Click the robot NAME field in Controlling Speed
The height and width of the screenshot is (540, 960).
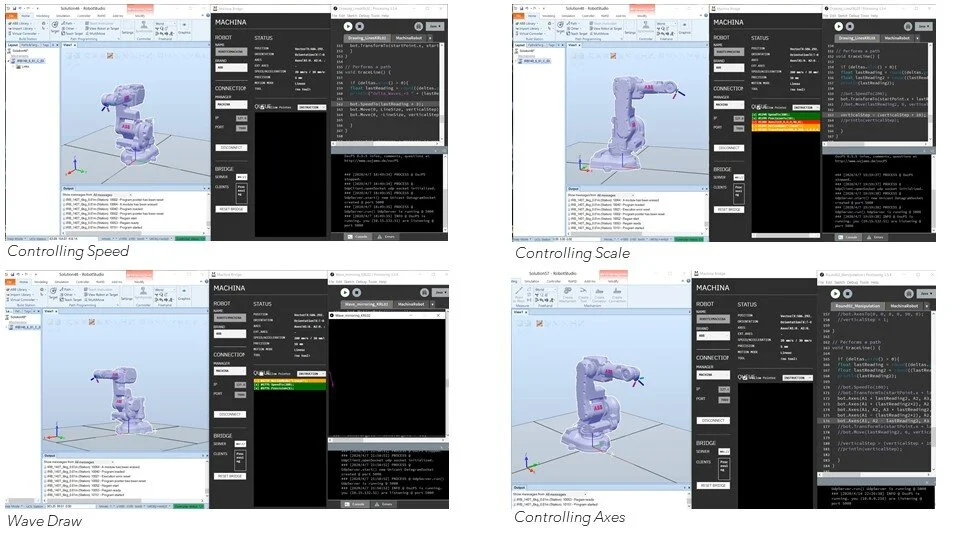(x=231, y=52)
